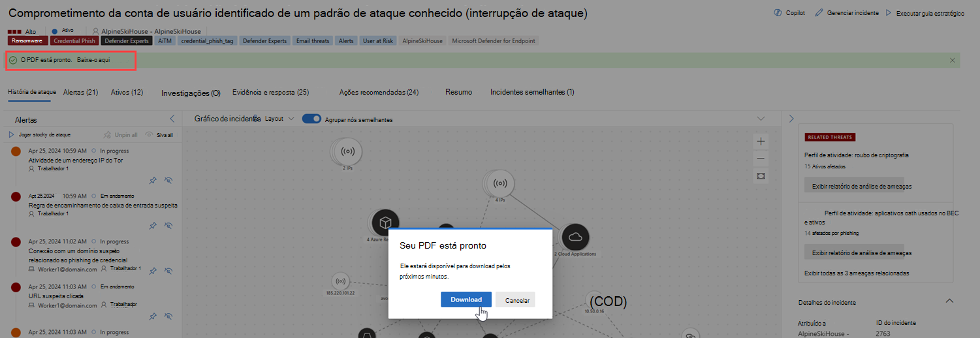The image size is (980, 338).
Task: Open the URL suspeita clicada alert
Action: [58, 296]
